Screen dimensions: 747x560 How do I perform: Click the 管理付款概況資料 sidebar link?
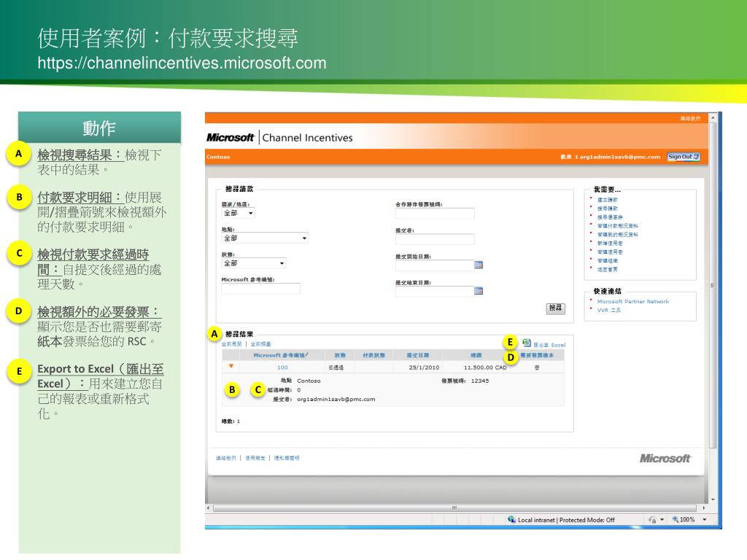(617, 226)
